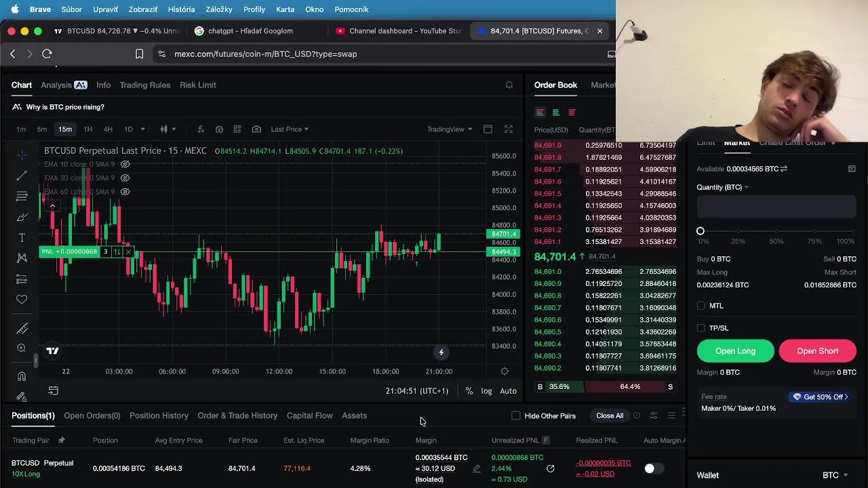Click Why is BTC price rising?
This screenshot has width=868, height=488.
tap(65, 107)
